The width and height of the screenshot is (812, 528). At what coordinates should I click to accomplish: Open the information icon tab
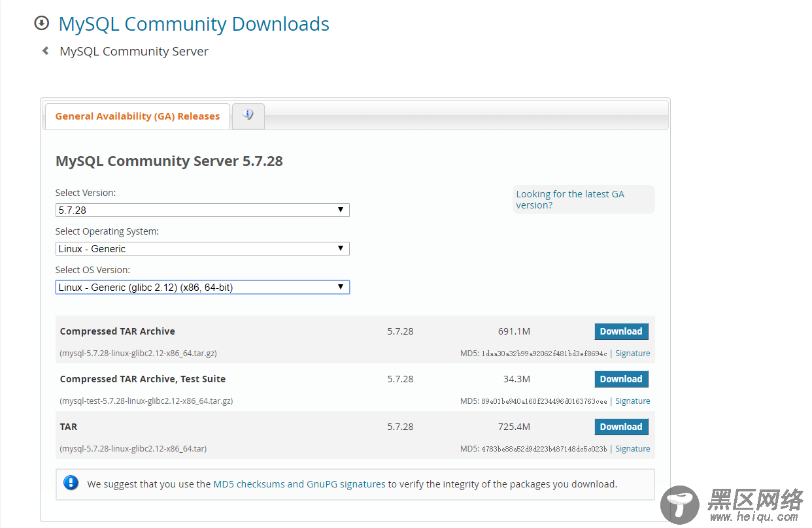coord(248,115)
